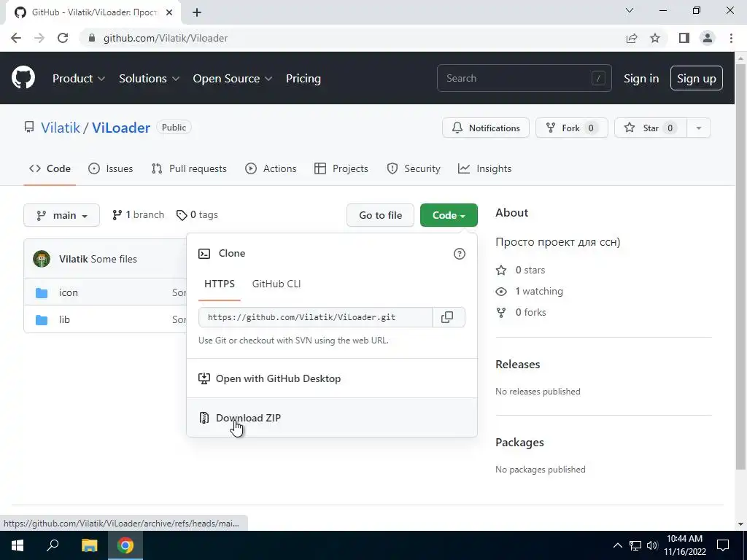Switch to the Issues tab

111,168
